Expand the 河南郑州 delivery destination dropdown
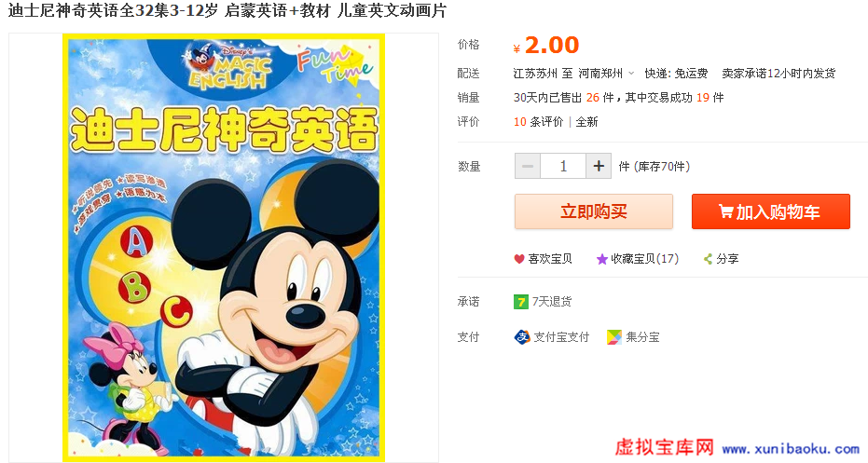868x463 pixels. 631,73
